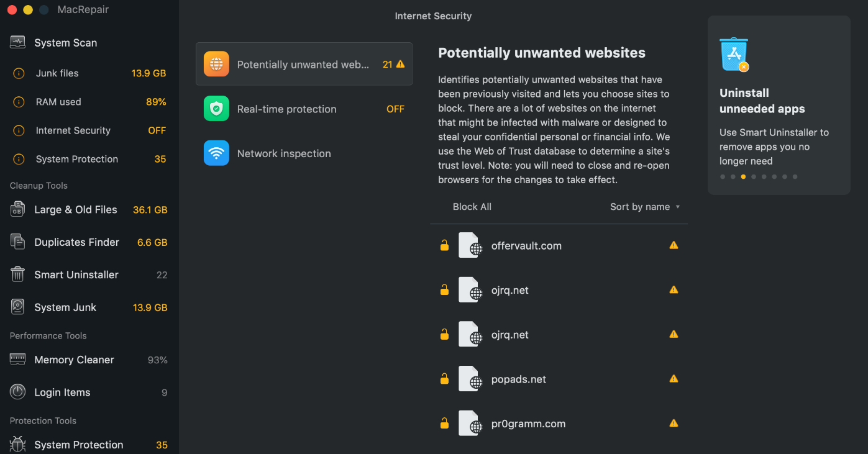
Task: Click the Smart Uninstaller trash icon
Action: [x=17, y=275]
